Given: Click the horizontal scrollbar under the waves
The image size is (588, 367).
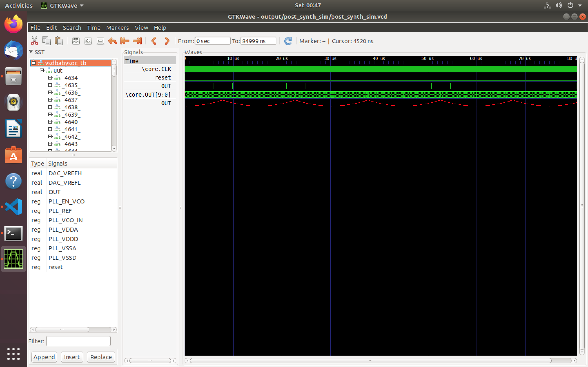Looking at the screenshot, I should [370, 360].
